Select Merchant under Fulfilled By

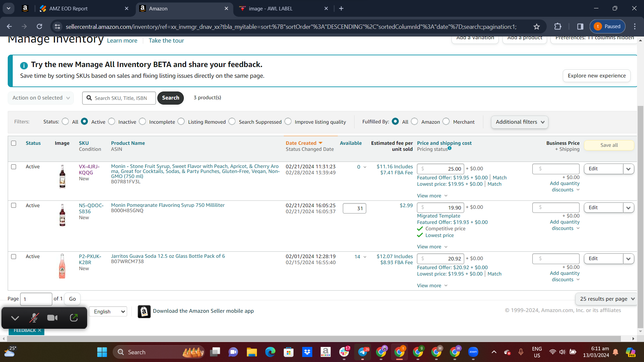[446, 121]
